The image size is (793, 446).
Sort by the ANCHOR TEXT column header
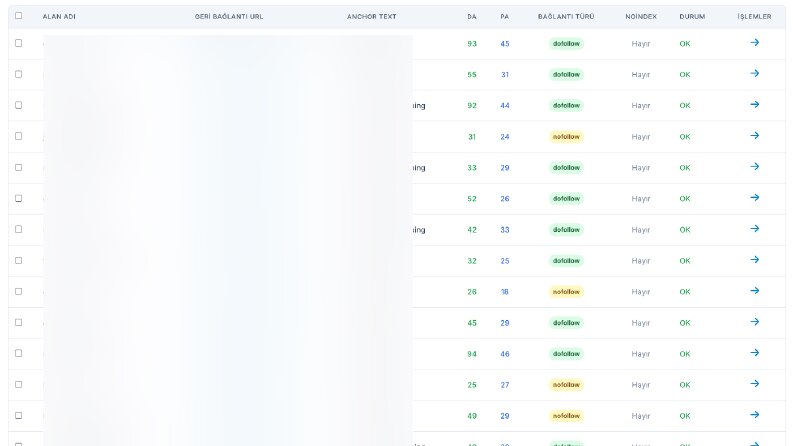pos(372,17)
